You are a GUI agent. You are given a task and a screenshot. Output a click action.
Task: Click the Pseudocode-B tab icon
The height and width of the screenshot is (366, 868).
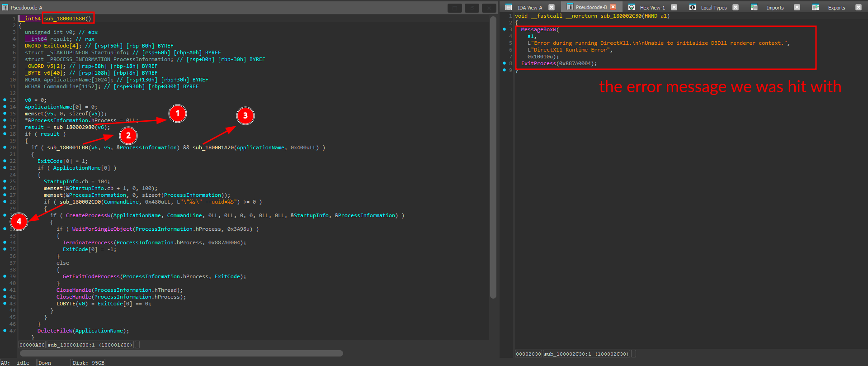(x=570, y=7)
